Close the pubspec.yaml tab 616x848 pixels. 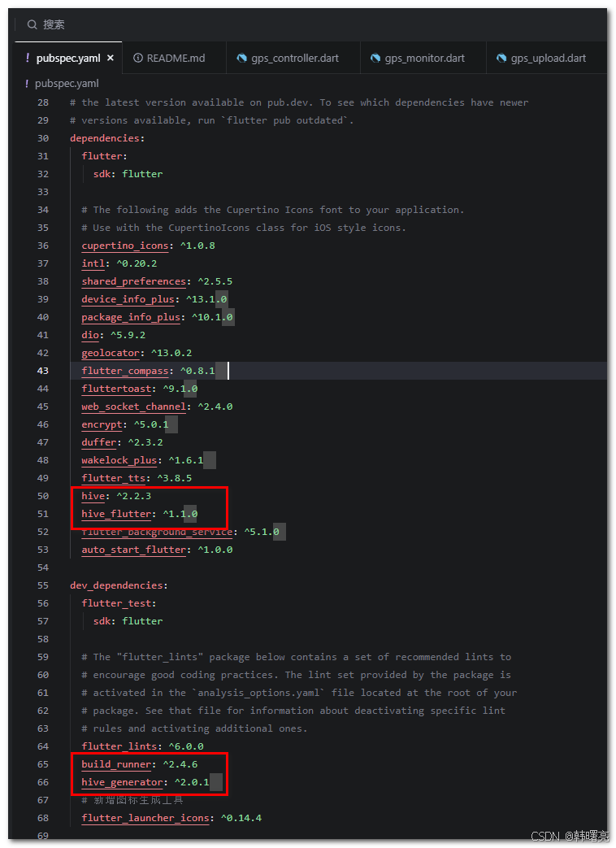(111, 58)
